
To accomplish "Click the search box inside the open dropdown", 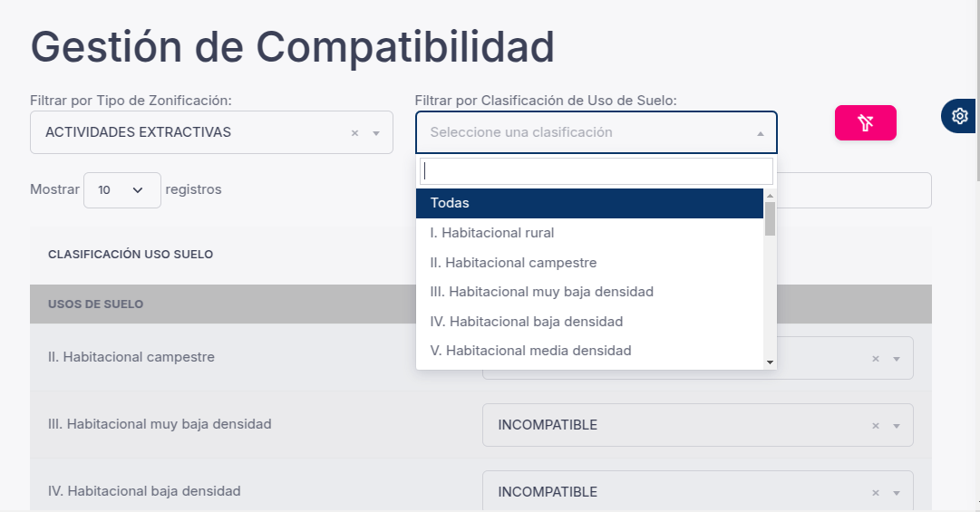I will pos(597,171).
